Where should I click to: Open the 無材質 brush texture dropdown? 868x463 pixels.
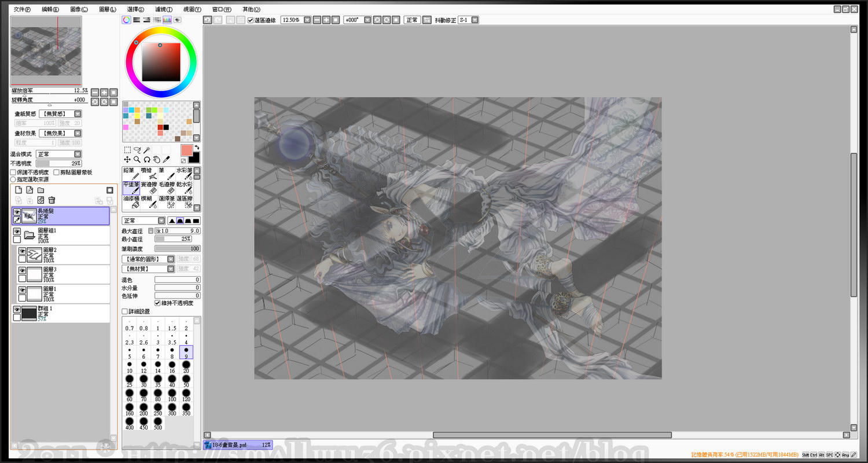[x=148, y=269]
